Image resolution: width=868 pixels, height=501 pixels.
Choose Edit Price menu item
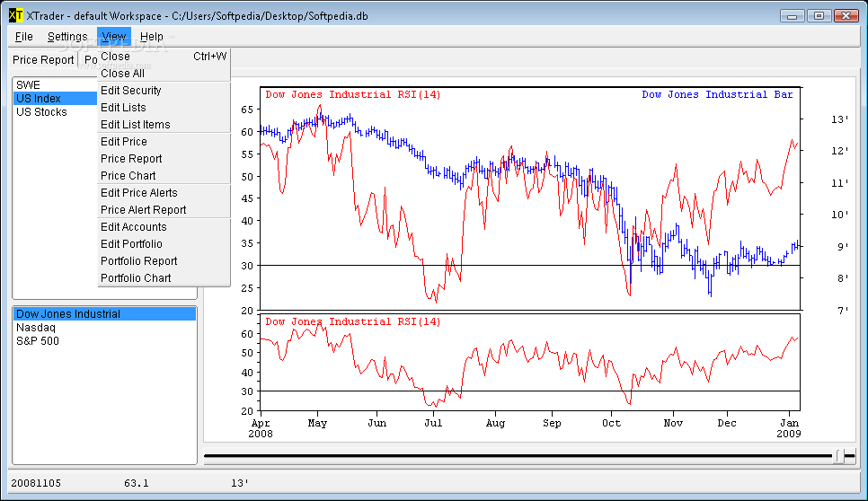164,142
